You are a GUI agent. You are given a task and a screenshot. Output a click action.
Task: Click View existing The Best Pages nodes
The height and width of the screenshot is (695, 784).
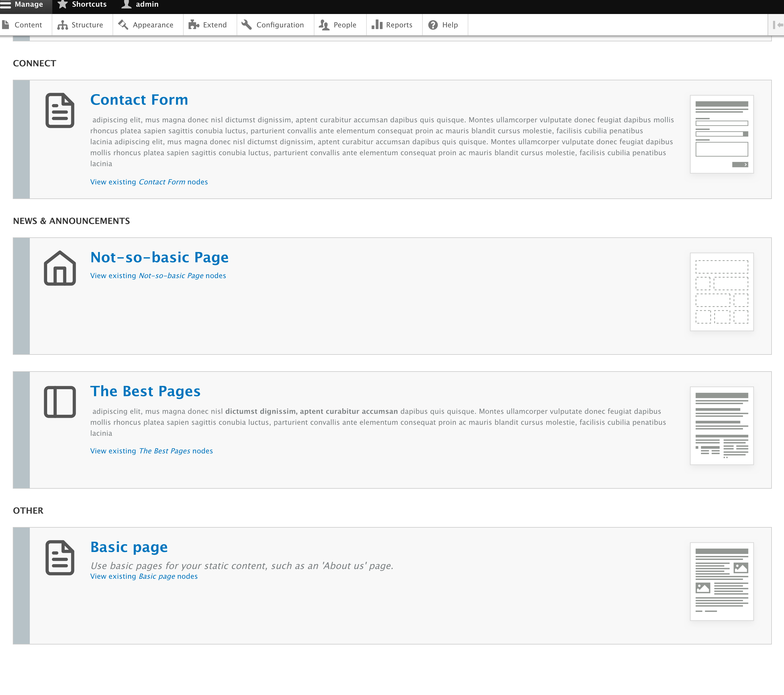[151, 451]
